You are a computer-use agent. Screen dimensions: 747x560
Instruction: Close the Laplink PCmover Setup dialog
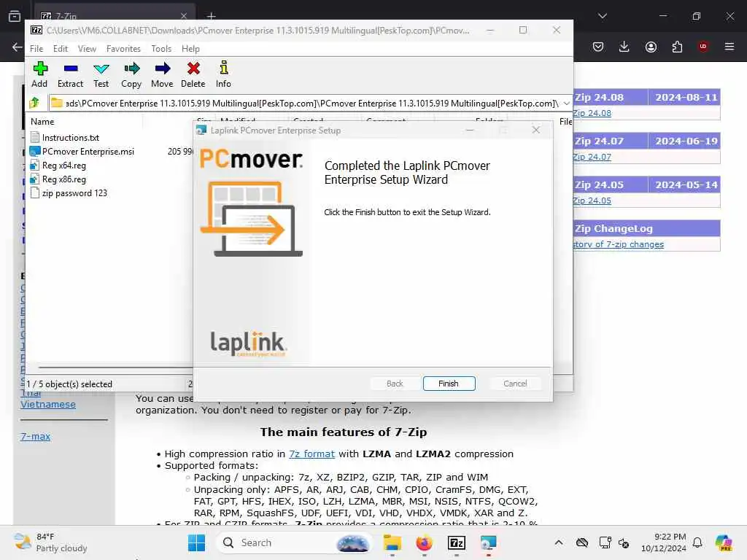pos(536,130)
